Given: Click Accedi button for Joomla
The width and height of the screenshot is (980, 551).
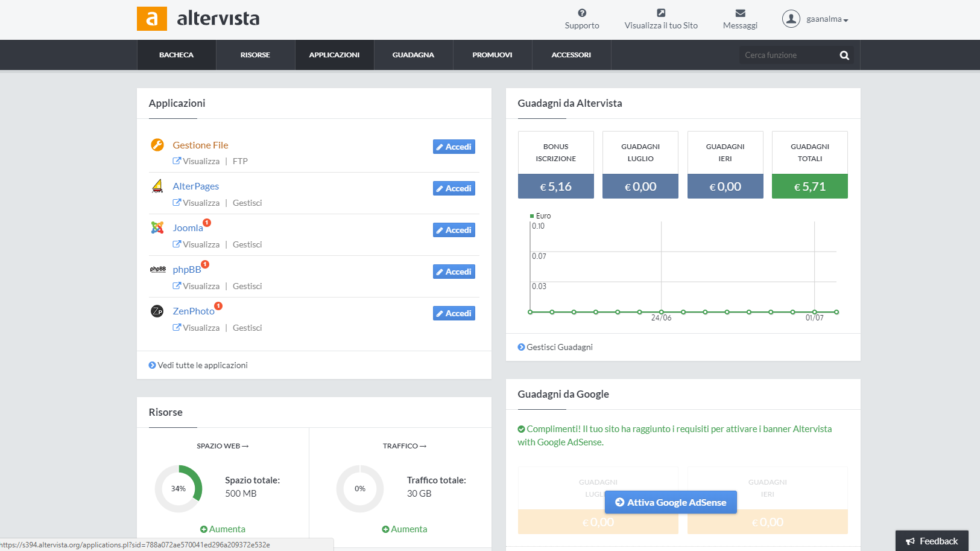Looking at the screenshot, I should [x=454, y=230].
